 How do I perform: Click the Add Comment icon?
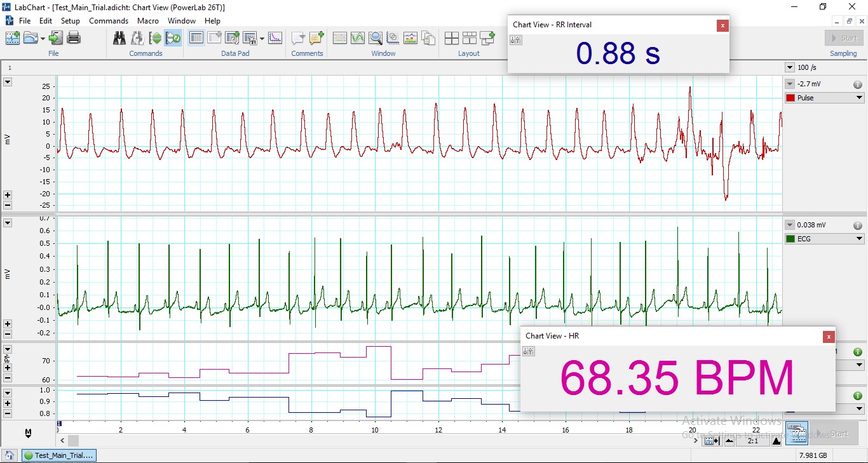pyautogui.click(x=316, y=38)
